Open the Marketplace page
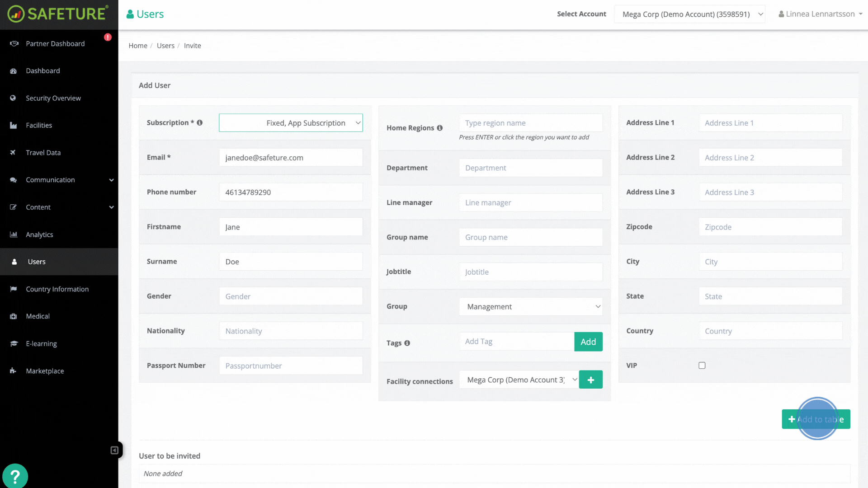 (x=45, y=371)
